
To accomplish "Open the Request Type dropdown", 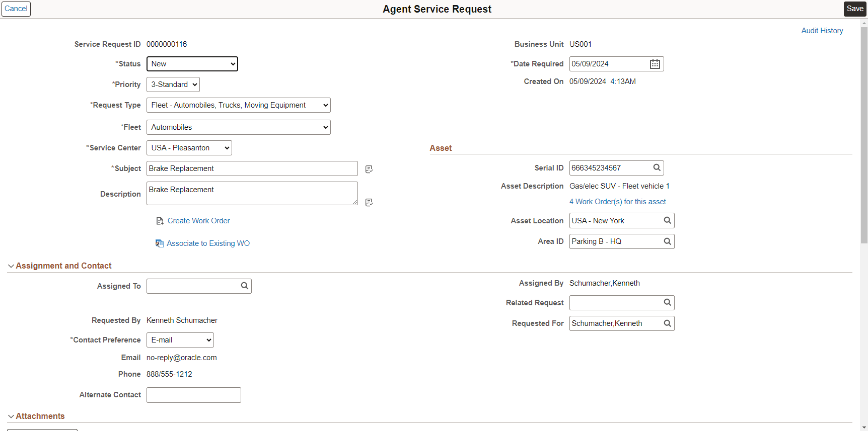I will 239,105.
